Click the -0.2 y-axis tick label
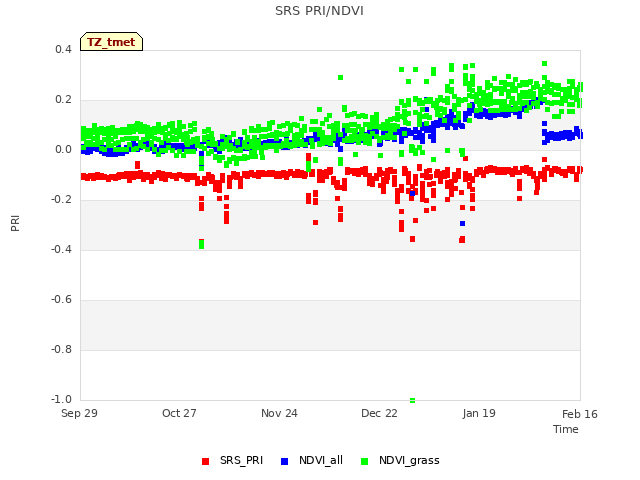640x480 pixels. (x=61, y=199)
